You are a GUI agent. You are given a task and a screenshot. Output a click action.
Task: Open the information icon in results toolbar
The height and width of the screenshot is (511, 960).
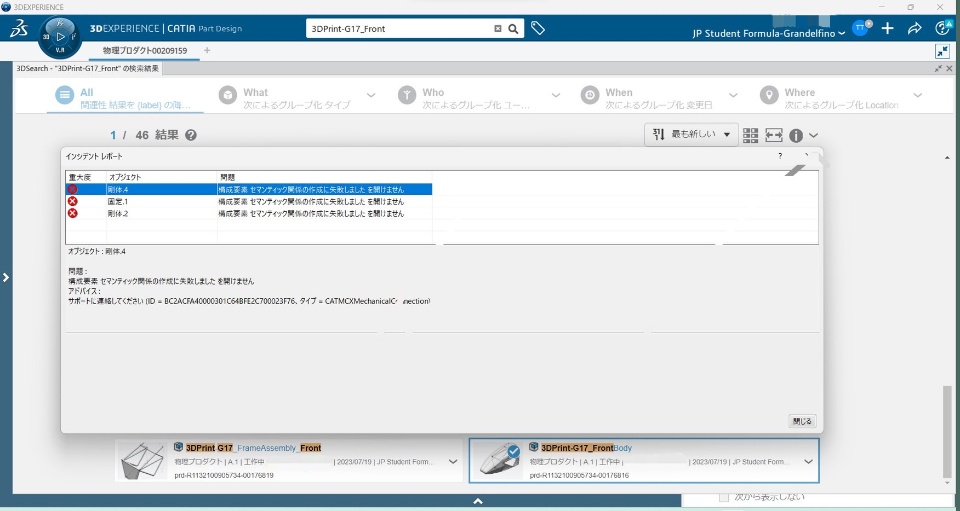click(x=796, y=136)
